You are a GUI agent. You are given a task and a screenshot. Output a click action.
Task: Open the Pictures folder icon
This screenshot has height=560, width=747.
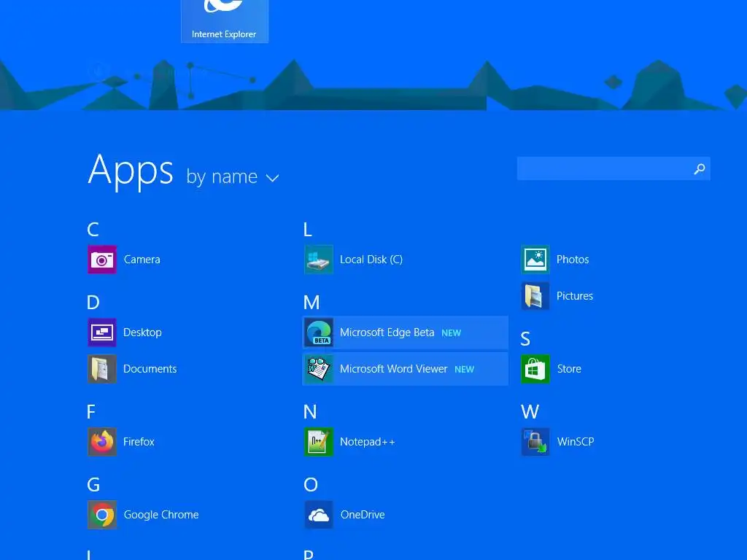[535, 296]
